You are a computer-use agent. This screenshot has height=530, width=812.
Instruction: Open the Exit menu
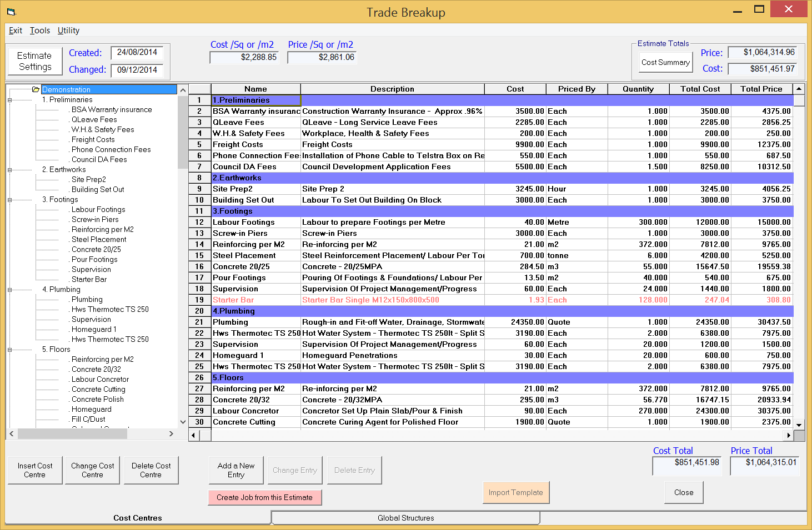[x=16, y=31]
